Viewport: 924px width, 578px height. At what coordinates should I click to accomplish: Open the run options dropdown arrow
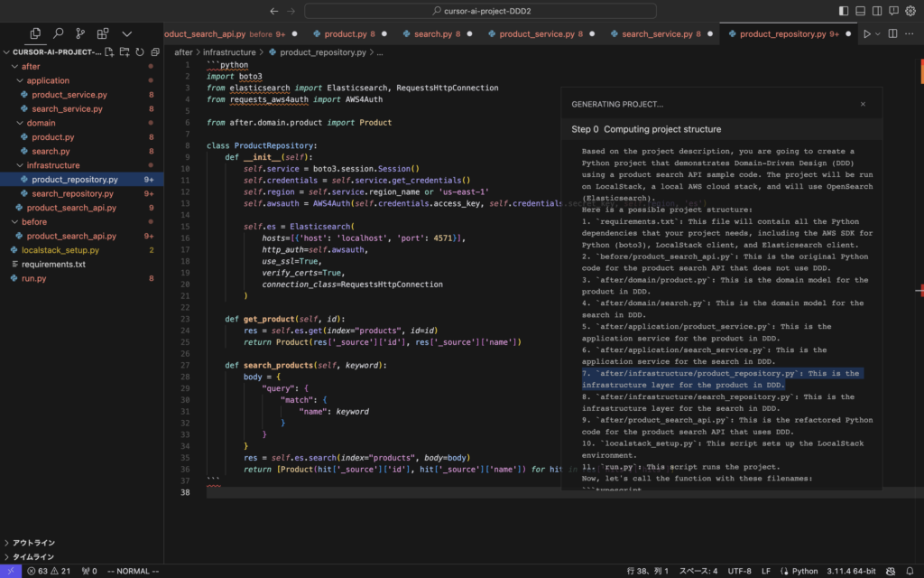(877, 33)
